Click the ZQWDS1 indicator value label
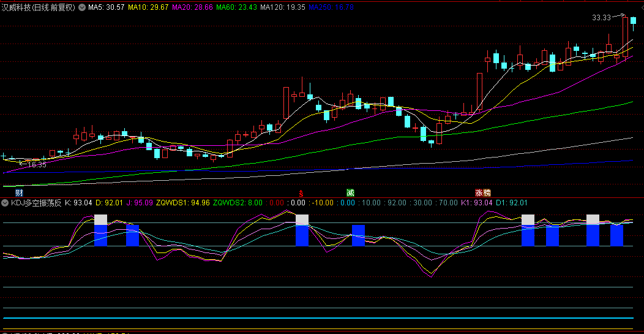 (x=182, y=203)
